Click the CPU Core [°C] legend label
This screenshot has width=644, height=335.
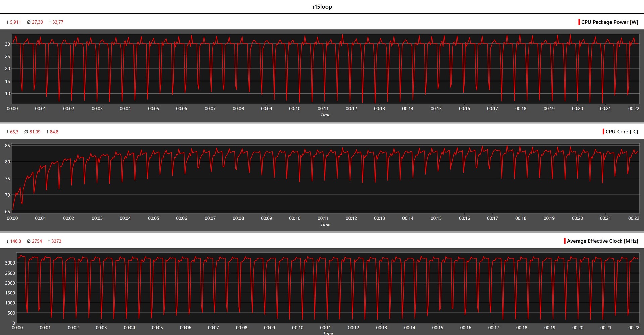[622, 132]
